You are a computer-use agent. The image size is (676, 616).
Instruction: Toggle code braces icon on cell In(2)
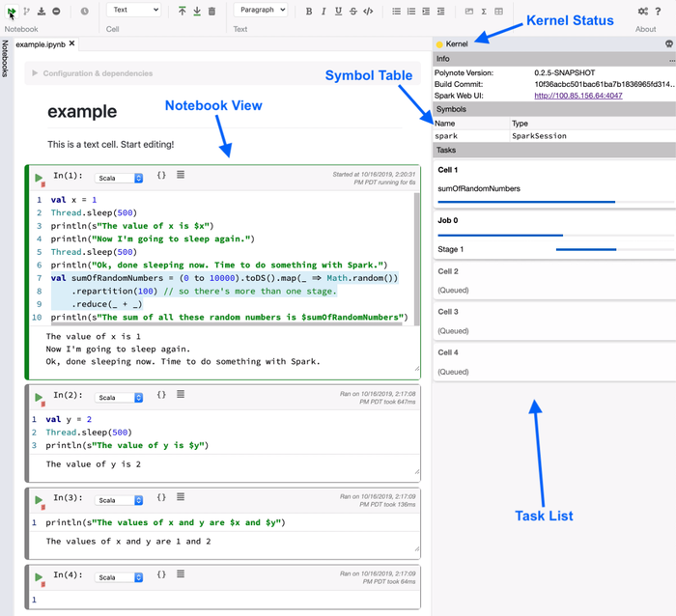pyautogui.click(x=161, y=395)
